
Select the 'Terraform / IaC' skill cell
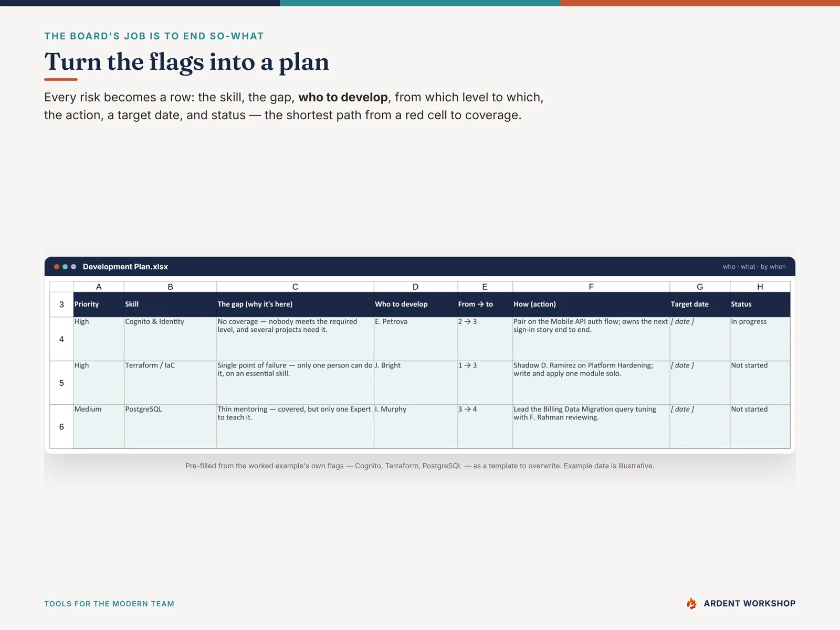click(x=171, y=383)
